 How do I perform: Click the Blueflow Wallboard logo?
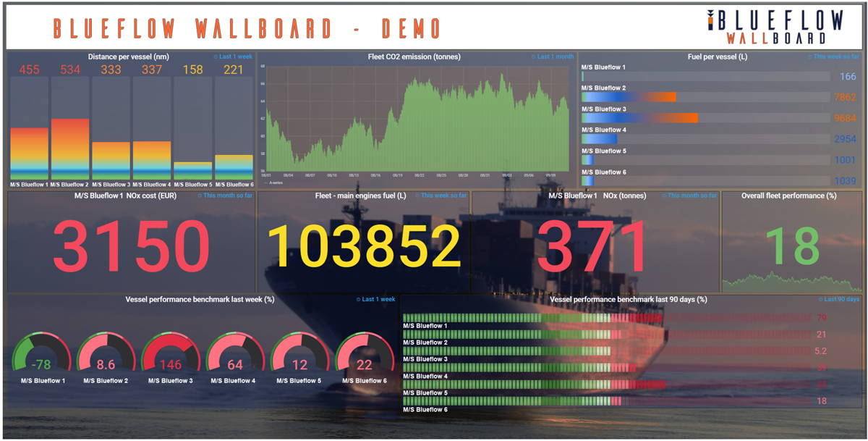tap(775, 28)
